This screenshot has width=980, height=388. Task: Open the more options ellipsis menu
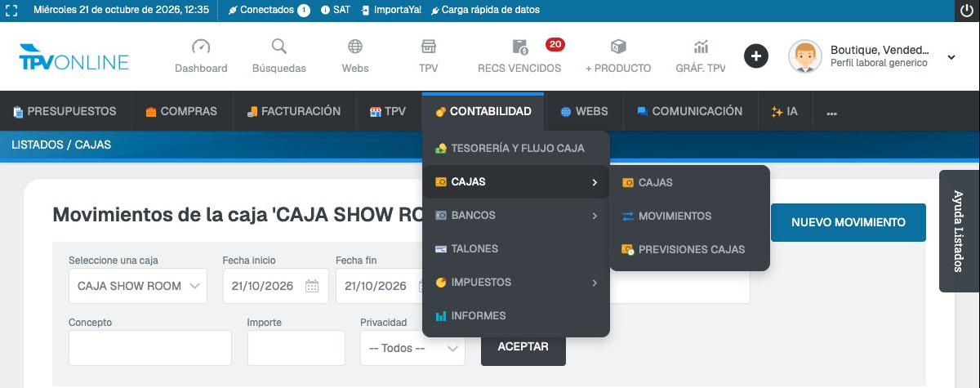(832, 112)
